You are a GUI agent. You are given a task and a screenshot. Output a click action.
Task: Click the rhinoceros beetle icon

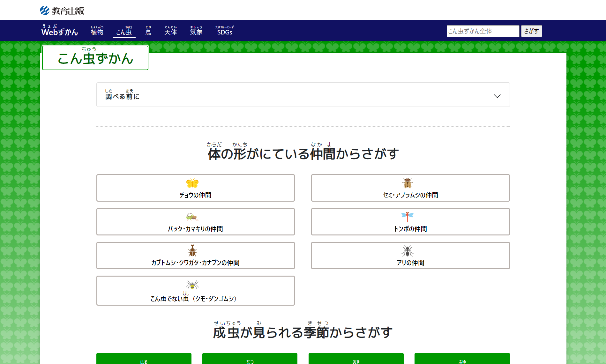pyautogui.click(x=192, y=251)
